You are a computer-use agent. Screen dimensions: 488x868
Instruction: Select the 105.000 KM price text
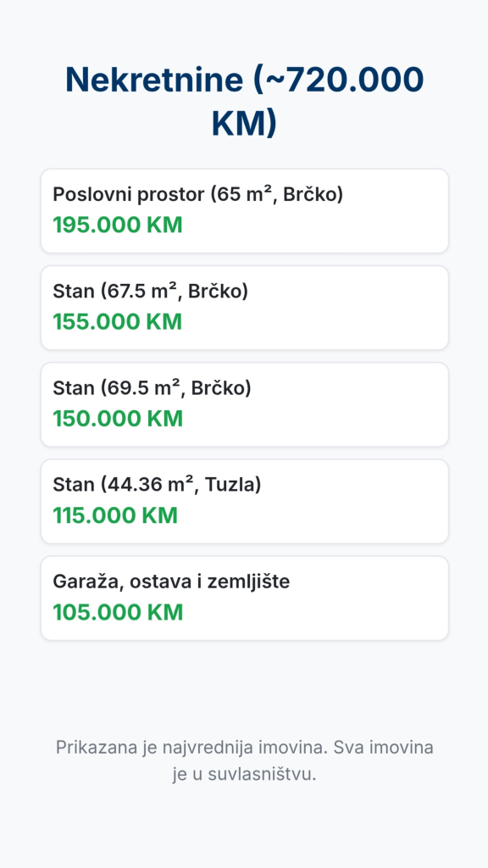tap(117, 613)
